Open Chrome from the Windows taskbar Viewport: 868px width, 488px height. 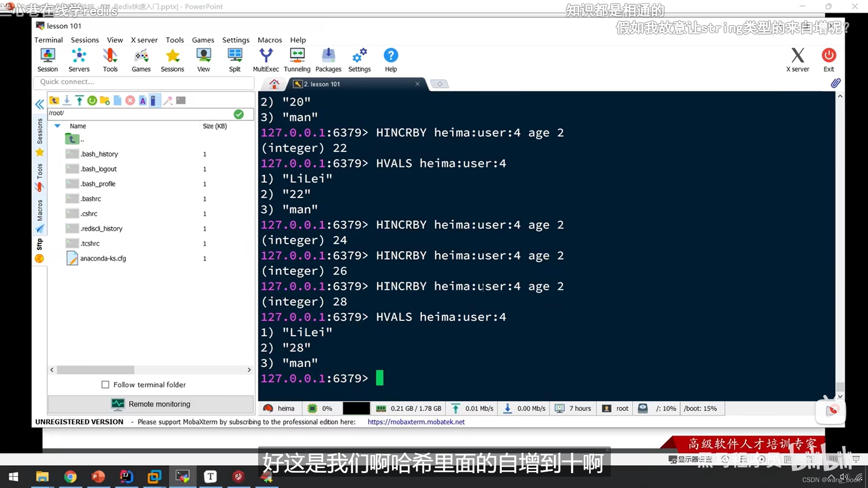(70, 476)
